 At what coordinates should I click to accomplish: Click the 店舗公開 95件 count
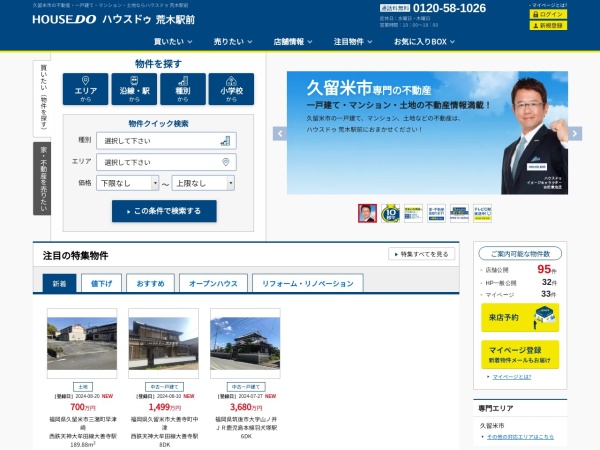coord(547,269)
